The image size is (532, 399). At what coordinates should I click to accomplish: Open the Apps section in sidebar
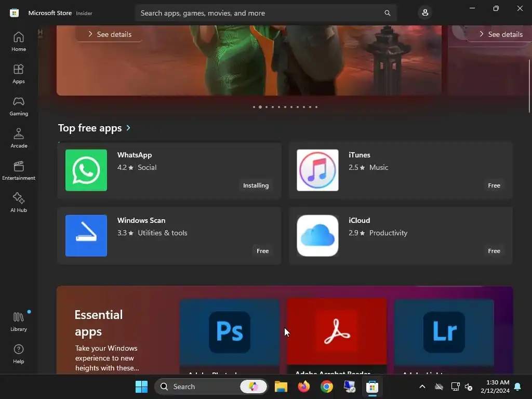(x=19, y=74)
